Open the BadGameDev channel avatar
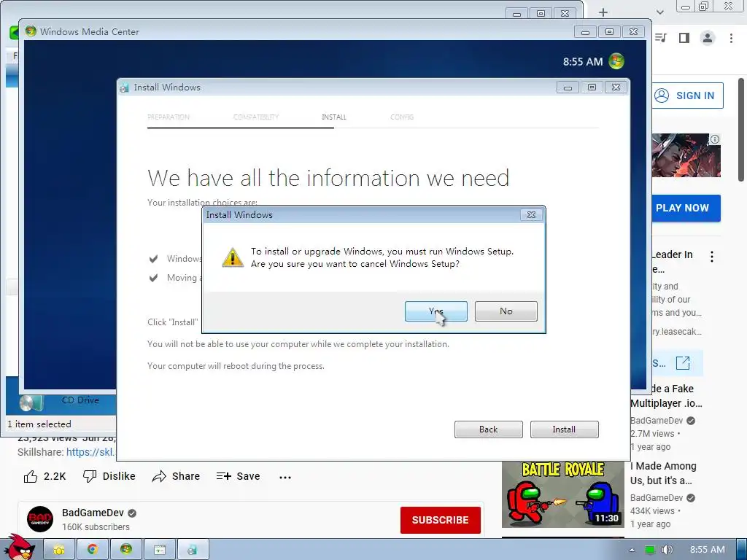The width and height of the screenshot is (747, 560). pos(40,519)
